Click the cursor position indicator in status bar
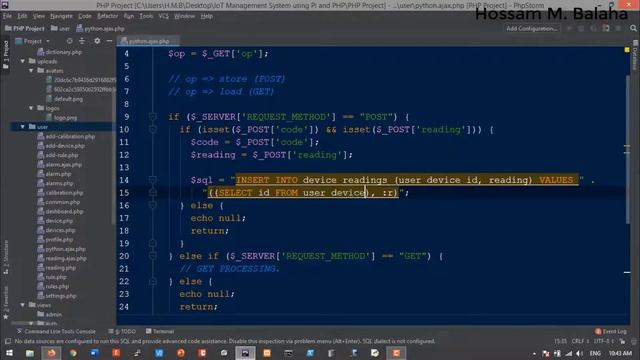 (560, 341)
